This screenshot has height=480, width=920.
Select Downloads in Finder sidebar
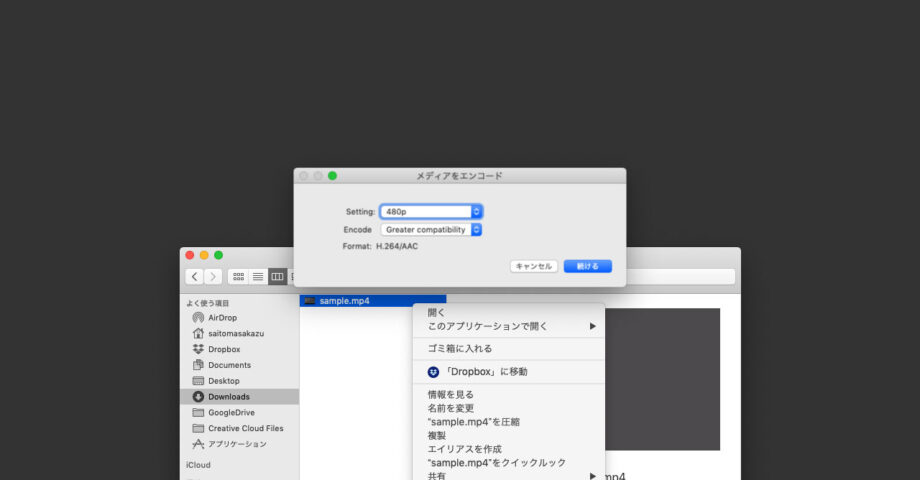point(239,397)
